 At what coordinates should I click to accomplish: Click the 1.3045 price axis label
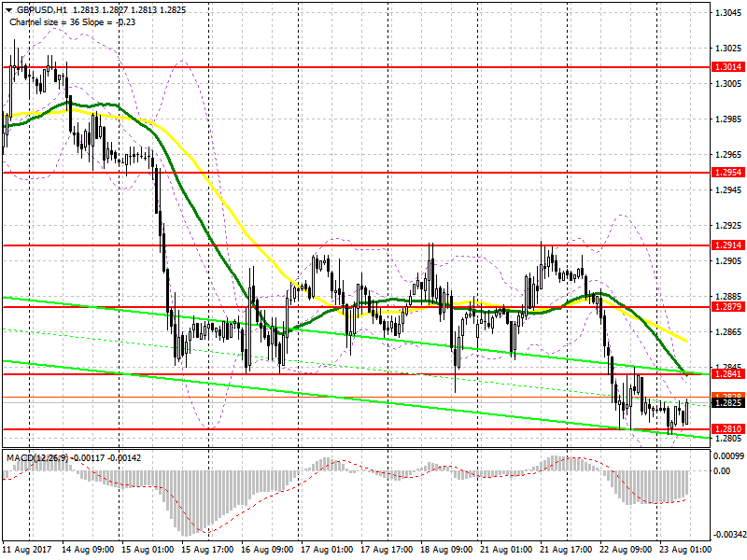pos(729,13)
